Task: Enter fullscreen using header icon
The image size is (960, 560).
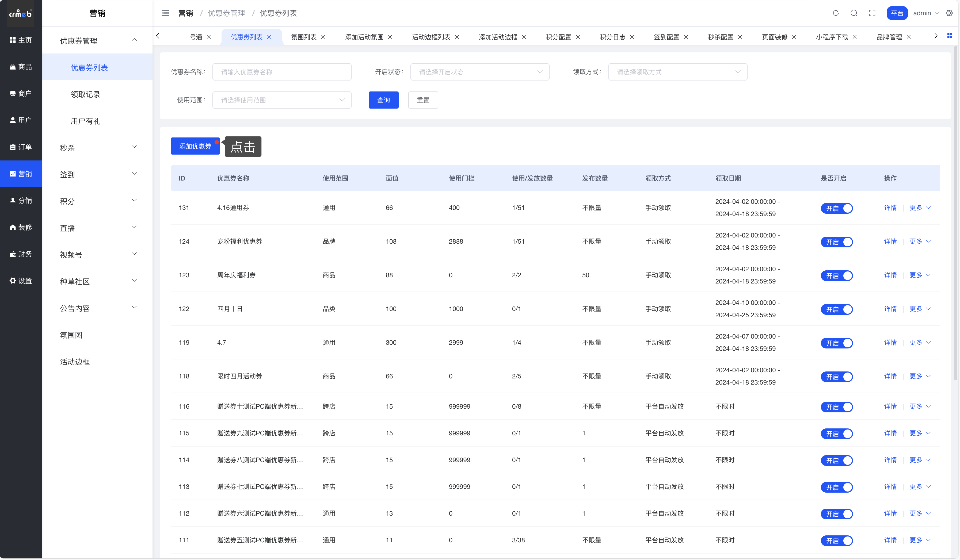Action: (x=872, y=13)
